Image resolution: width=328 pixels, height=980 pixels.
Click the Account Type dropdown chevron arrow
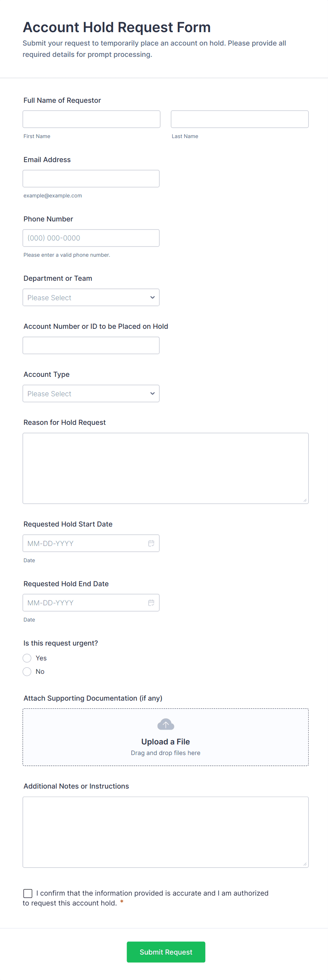pos(152,393)
